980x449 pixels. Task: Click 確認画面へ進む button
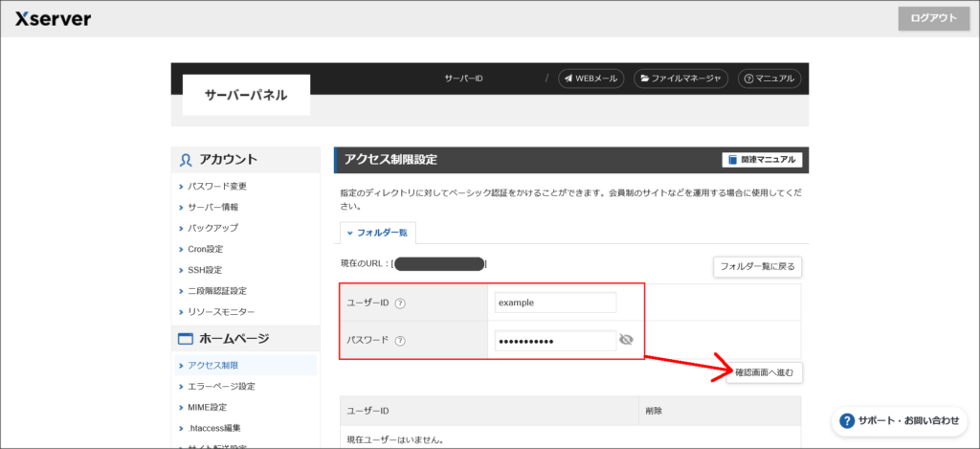[765, 373]
